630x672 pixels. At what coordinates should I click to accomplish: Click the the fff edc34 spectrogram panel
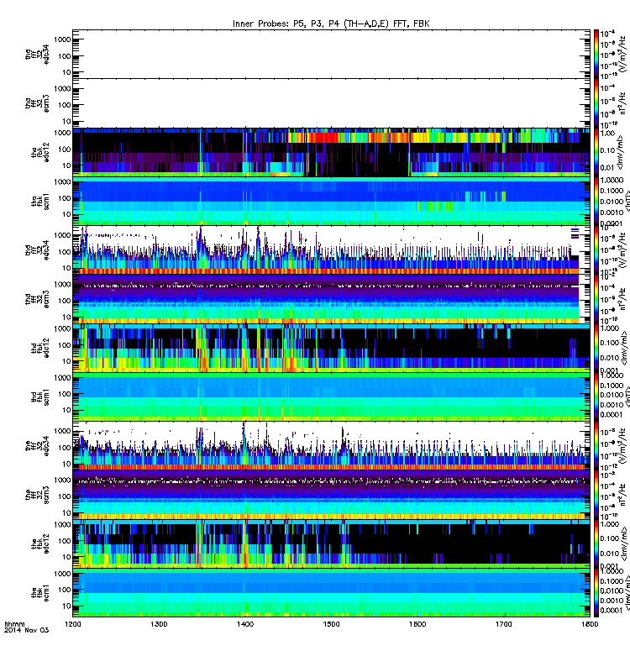click(x=331, y=446)
